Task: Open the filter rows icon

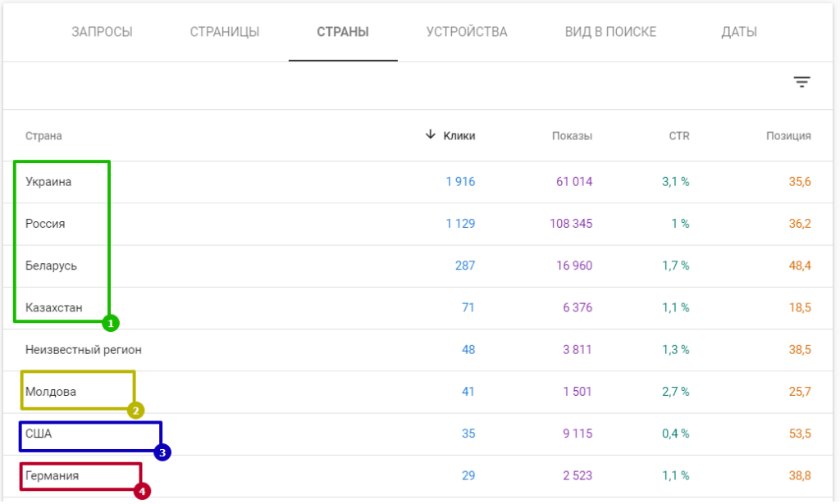Action: pos(801,82)
